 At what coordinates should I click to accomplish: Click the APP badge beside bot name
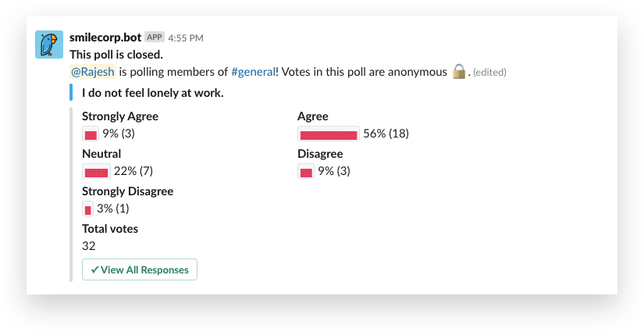pos(155,37)
